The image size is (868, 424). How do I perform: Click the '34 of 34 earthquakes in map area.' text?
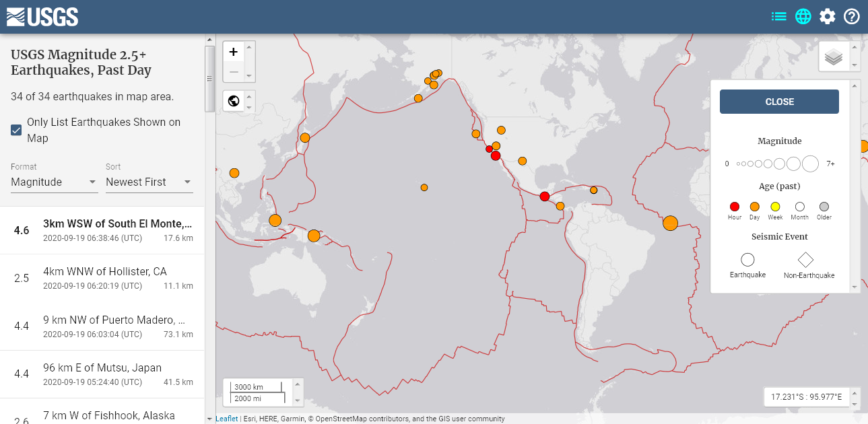[x=92, y=96]
